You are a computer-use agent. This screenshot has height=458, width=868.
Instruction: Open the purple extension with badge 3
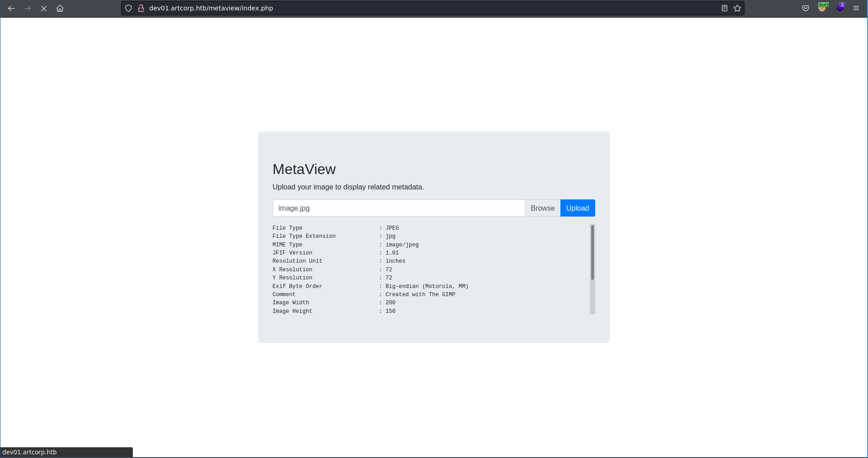pos(840,8)
